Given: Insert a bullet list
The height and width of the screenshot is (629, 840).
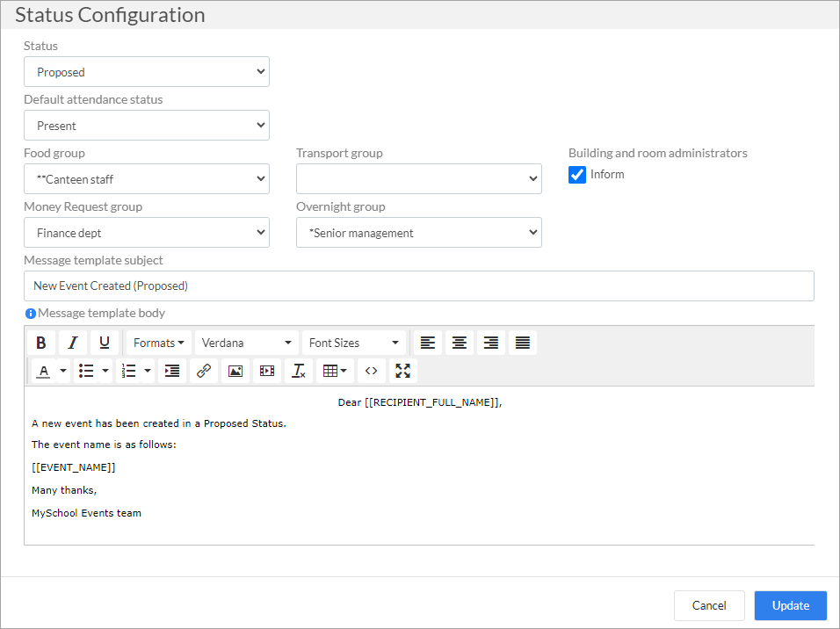Looking at the screenshot, I should 86,371.
